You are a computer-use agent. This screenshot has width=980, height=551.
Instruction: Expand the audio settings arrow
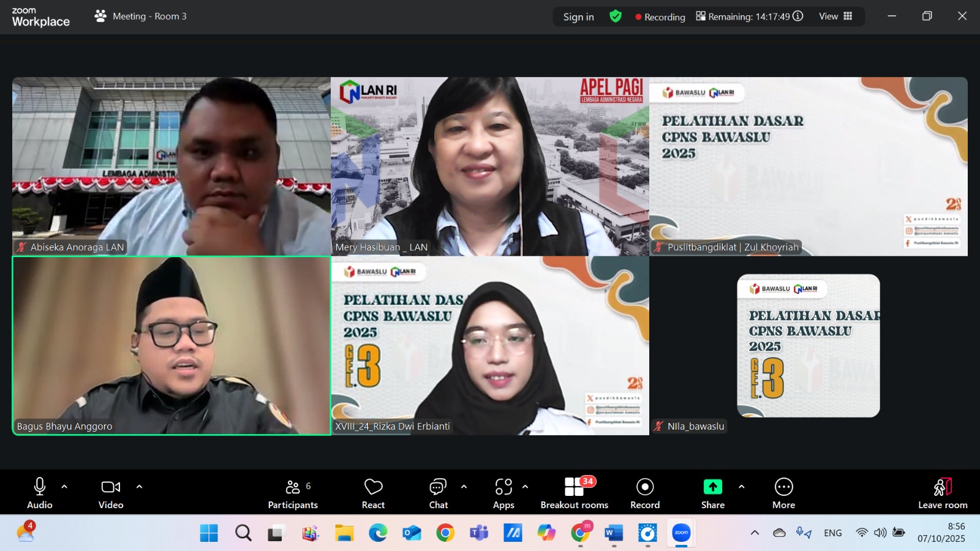(64, 487)
